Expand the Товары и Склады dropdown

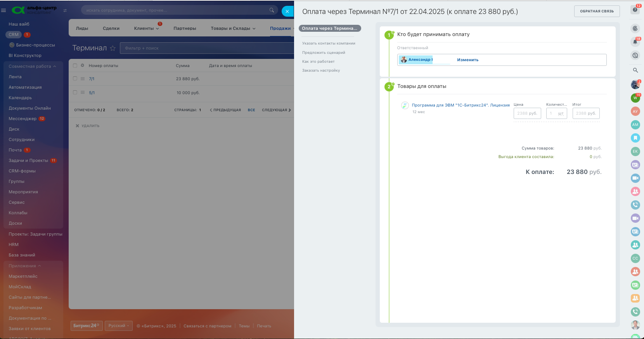[x=233, y=28]
